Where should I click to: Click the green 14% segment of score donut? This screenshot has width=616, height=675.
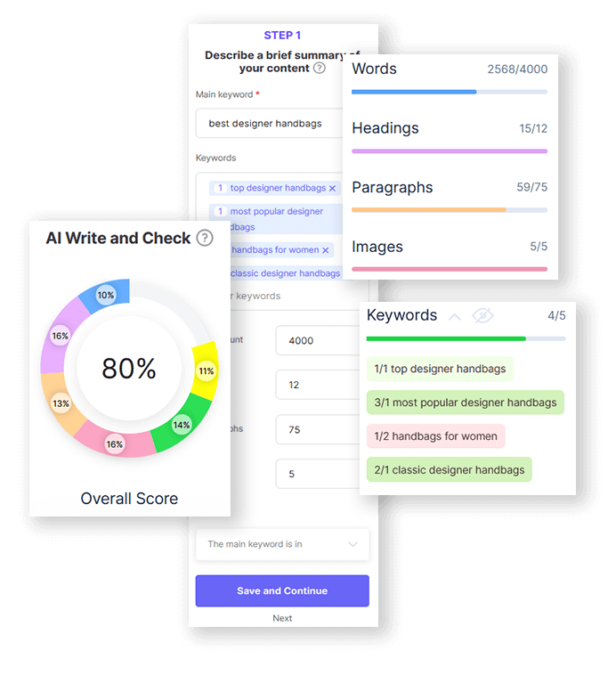(181, 426)
